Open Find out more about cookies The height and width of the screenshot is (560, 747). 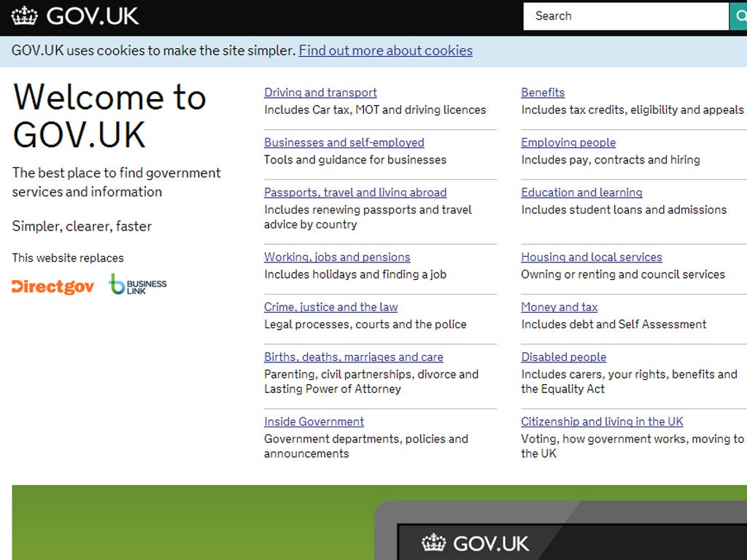(384, 50)
